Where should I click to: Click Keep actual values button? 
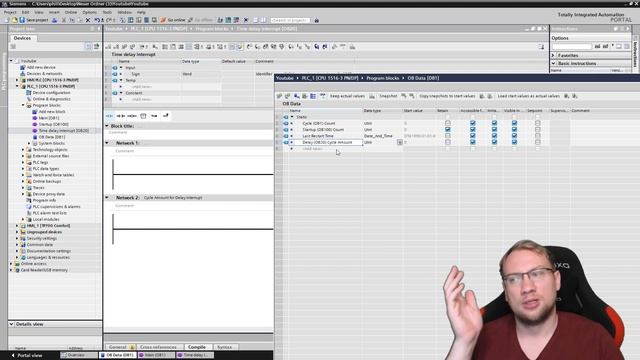pos(347,96)
